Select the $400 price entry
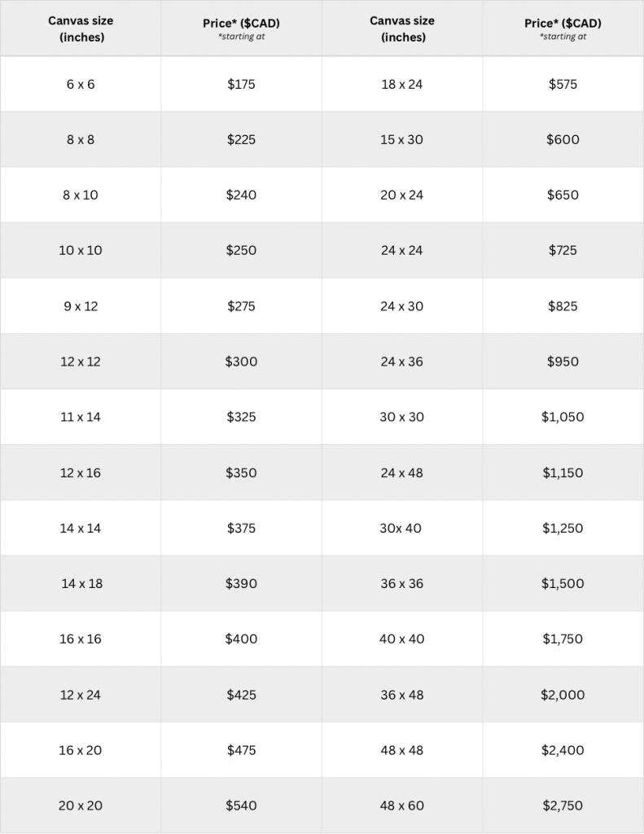The width and height of the screenshot is (644, 834). pos(241,639)
